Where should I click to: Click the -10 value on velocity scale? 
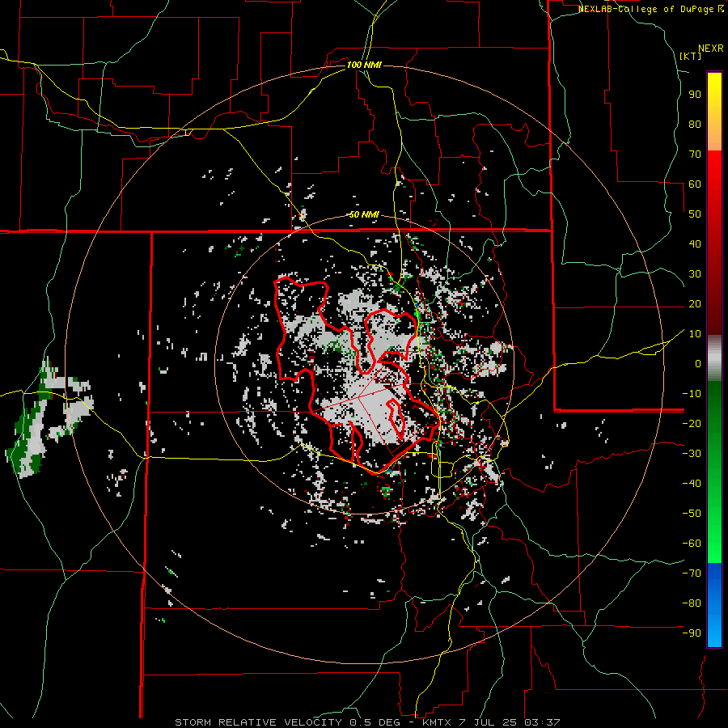coord(692,394)
